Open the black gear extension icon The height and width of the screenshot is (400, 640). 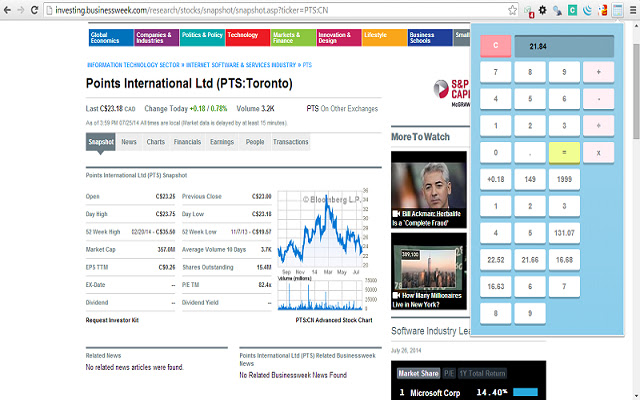(x=542, y=10)
